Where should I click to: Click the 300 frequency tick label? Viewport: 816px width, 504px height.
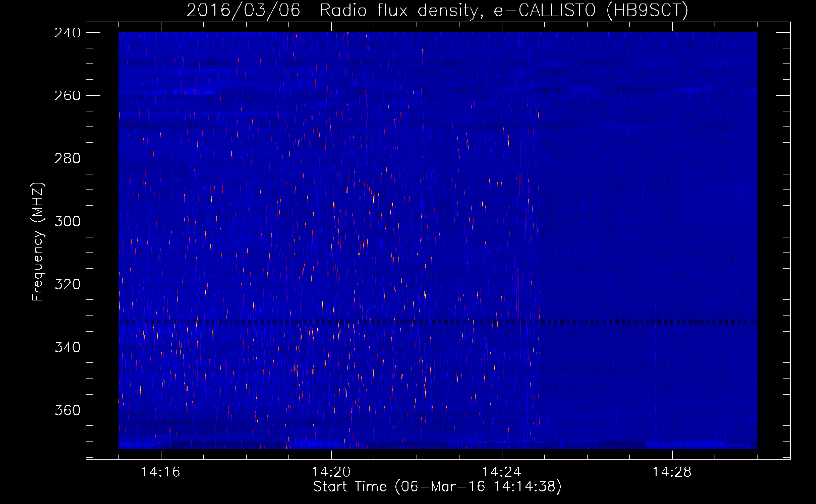click(x=68, y=222)
